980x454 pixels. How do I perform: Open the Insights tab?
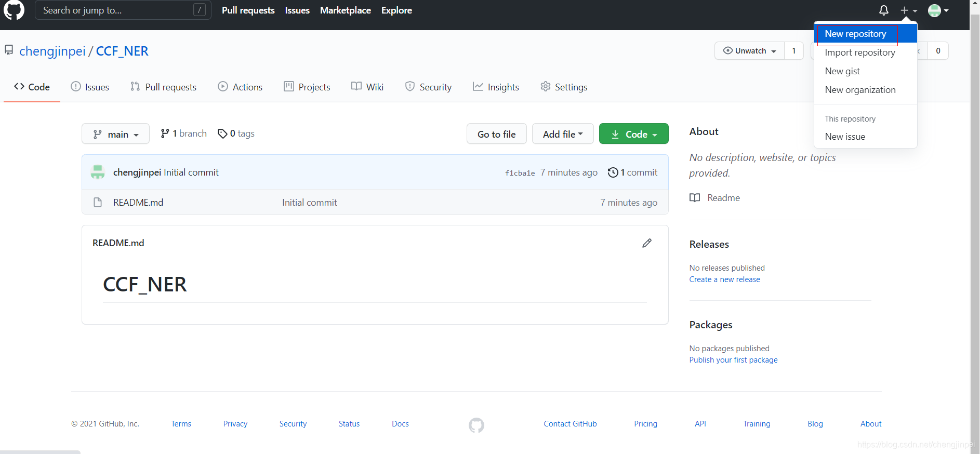point(496,87)
